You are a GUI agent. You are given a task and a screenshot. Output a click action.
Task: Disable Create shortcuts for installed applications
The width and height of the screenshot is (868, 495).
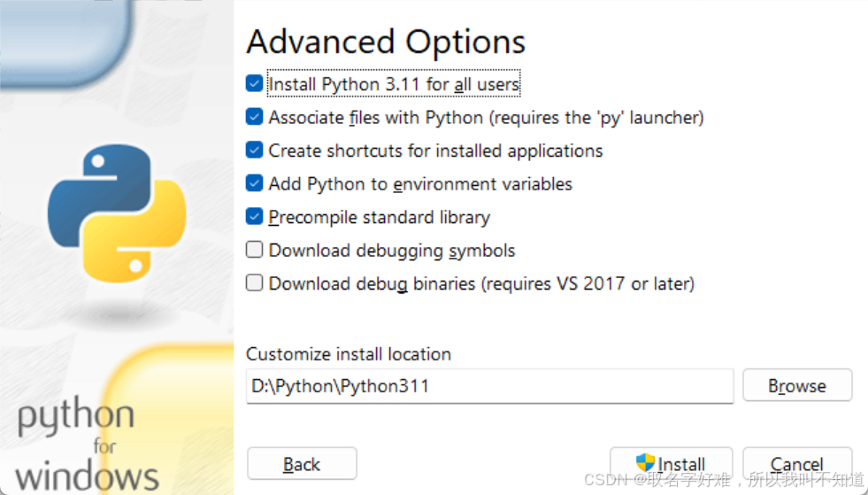pos(254,151)
